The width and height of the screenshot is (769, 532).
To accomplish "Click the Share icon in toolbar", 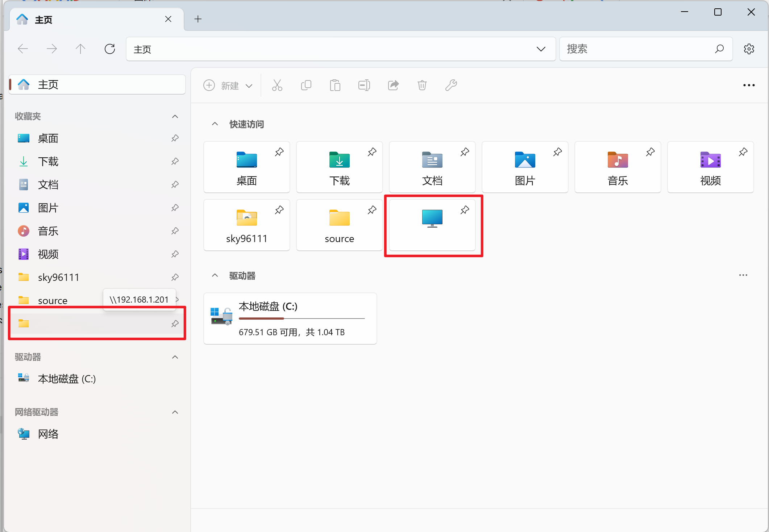I will pyautogui.click(x=393, y=86).
